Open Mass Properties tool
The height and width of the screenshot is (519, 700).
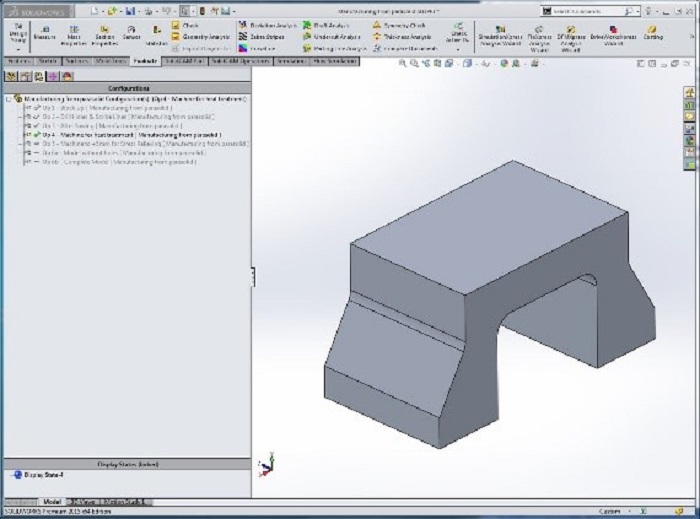73,32
